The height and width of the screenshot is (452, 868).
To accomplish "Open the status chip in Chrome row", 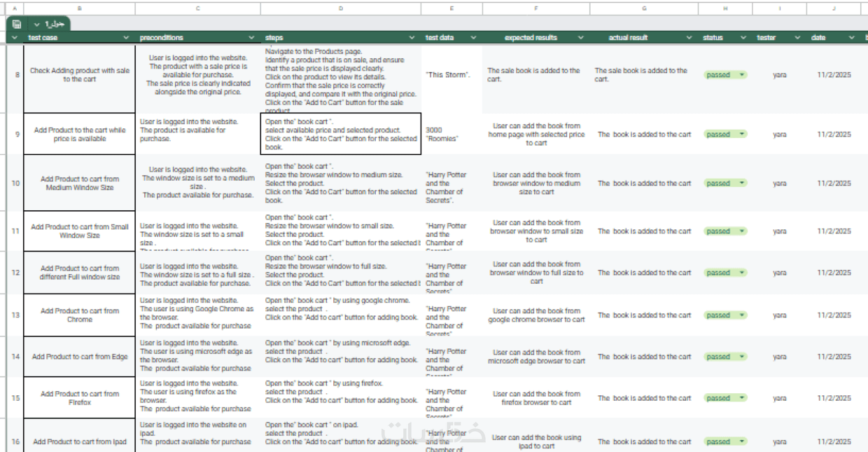I will [725, 315].
